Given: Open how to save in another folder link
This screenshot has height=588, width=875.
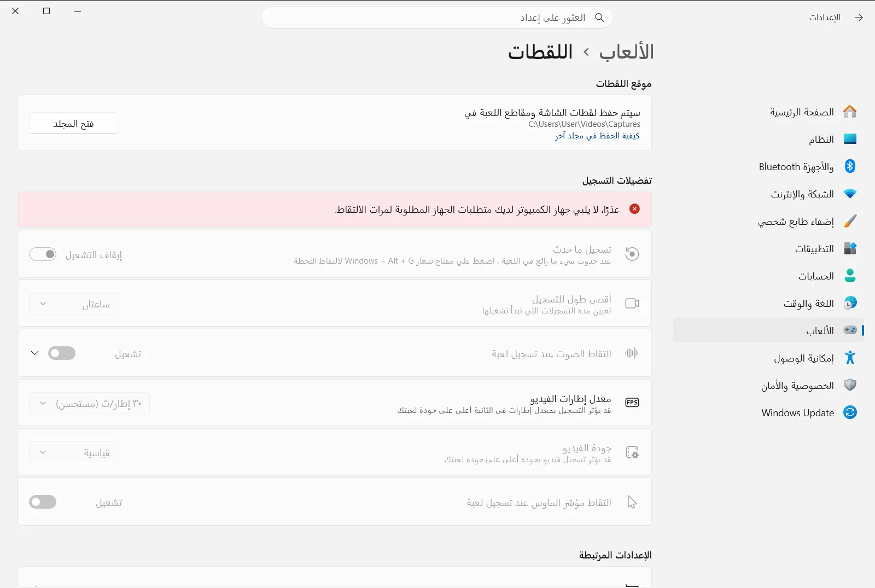Looking at the screenshot, I should point(597,136).
